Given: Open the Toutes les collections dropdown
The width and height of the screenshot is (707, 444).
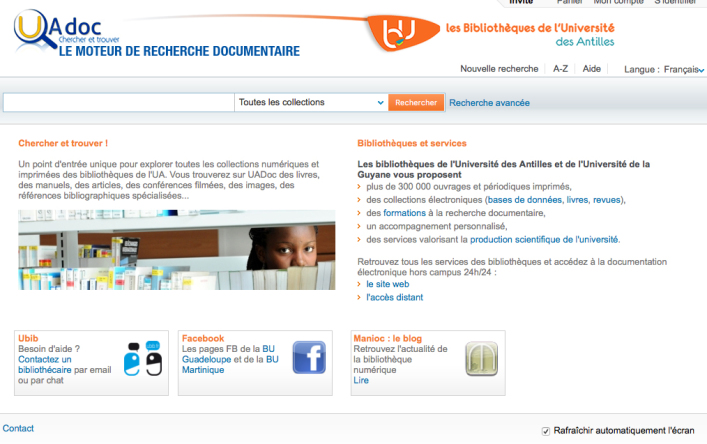Looking at the screenshot, I should [x=311, y=102].
